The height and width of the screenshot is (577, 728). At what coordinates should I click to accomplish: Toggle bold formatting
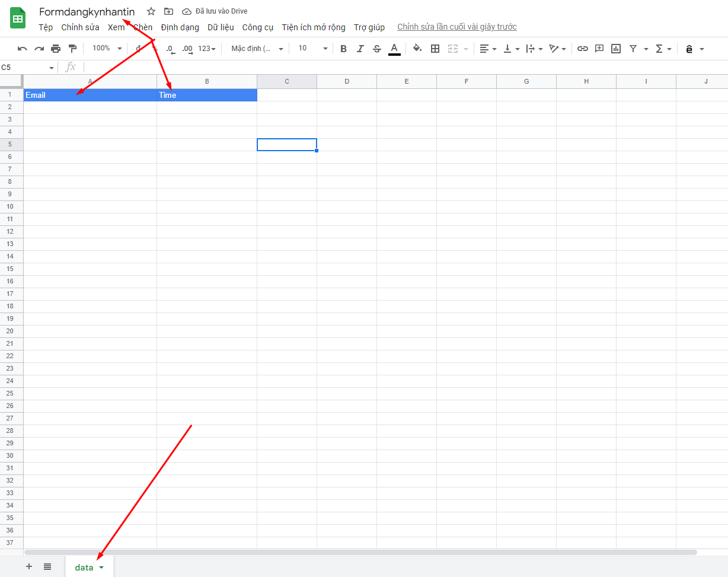[344, 49]
